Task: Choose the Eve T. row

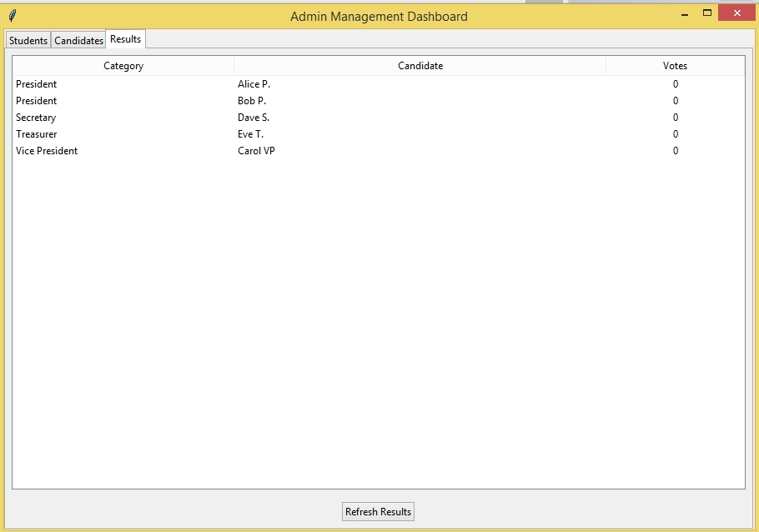Action: coord(250,134)
